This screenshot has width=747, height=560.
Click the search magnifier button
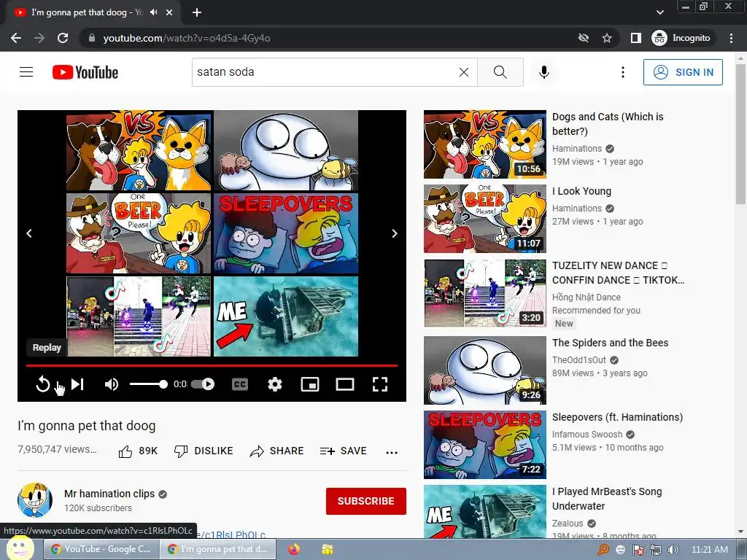point(500,72)
